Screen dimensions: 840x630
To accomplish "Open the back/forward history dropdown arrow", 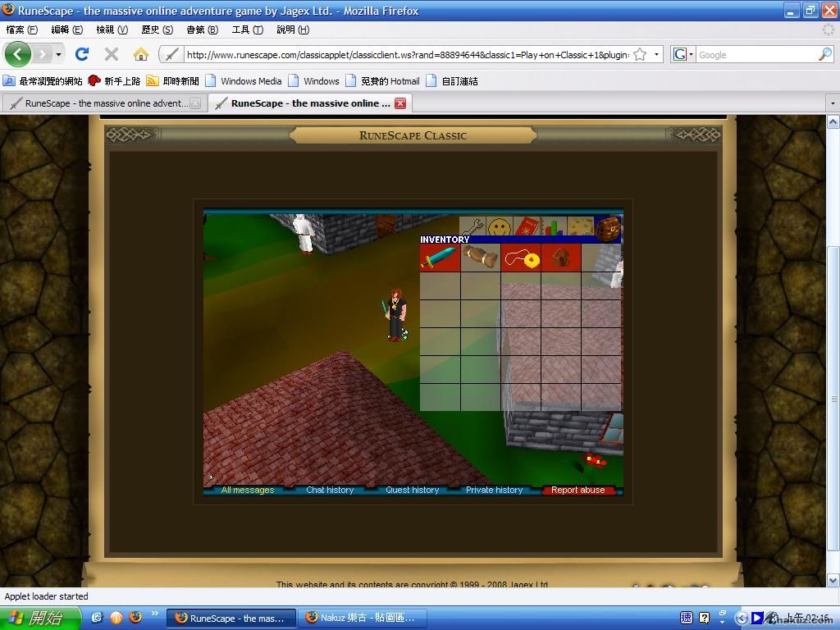I will [58, 54].
